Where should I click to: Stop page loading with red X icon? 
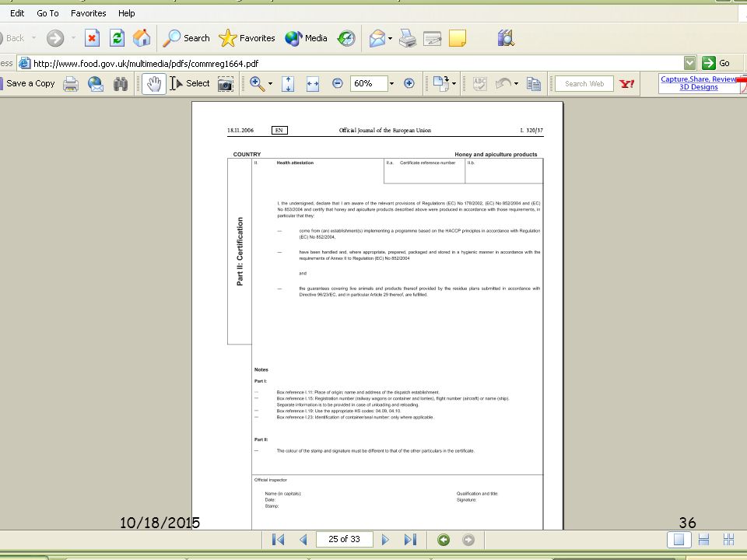92,38
